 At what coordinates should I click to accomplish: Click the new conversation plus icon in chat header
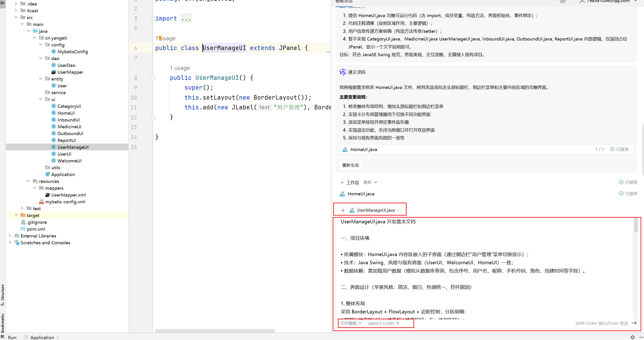(x=562, y=1)
